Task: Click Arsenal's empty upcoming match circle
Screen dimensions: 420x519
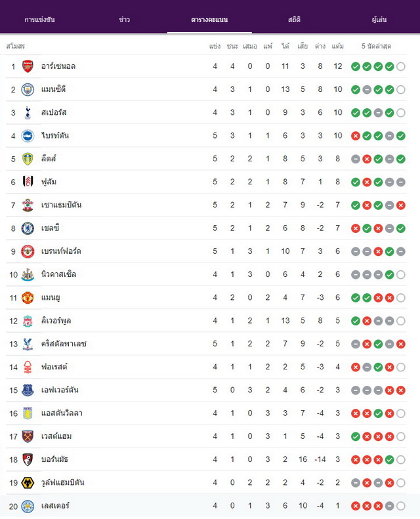Action: click(400, 66)
